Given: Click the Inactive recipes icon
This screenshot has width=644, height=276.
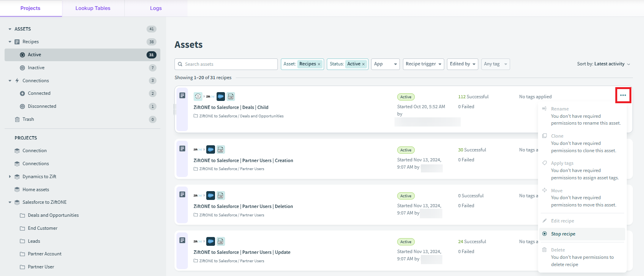Looking at the screenshot, I should click(x=22, y=68).
